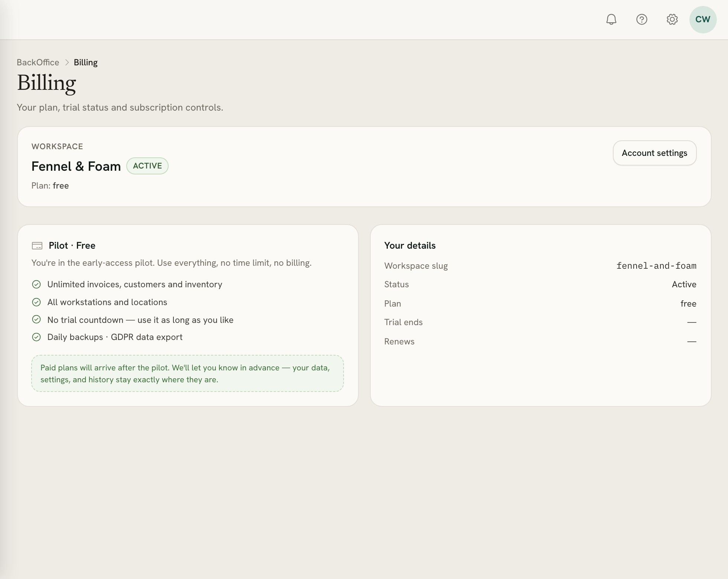Viewport: 728px width, 579px height.
Task: Click the credit card icon beside Pilot · Free
Action: [x=37, y=246]
